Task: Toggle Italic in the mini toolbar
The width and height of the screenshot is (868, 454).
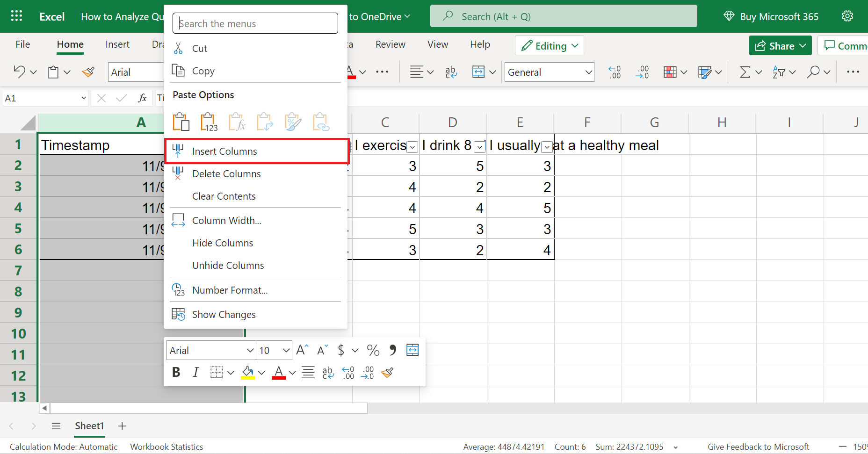Action: click(195, 372)
